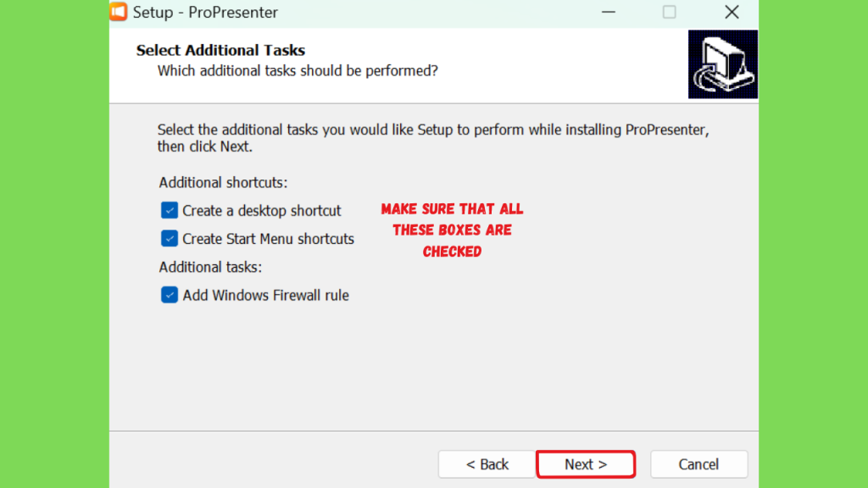
Task: Minimize the Setup window
Action: (x=609, y=12)
